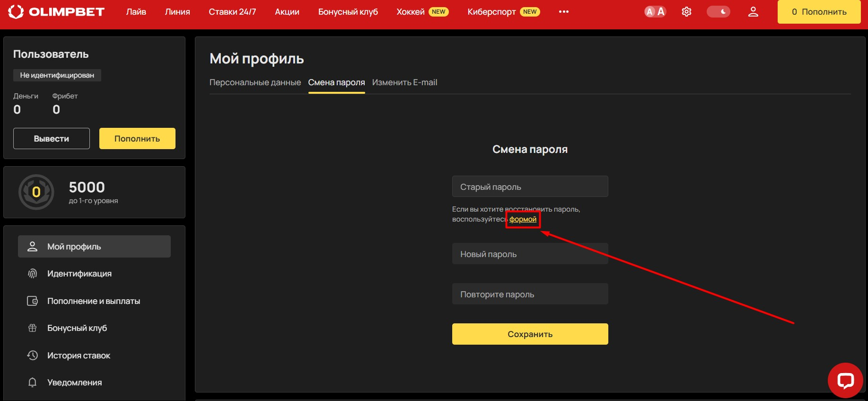Click the Не идентифицирован status badge

click(x=57, y=75)
